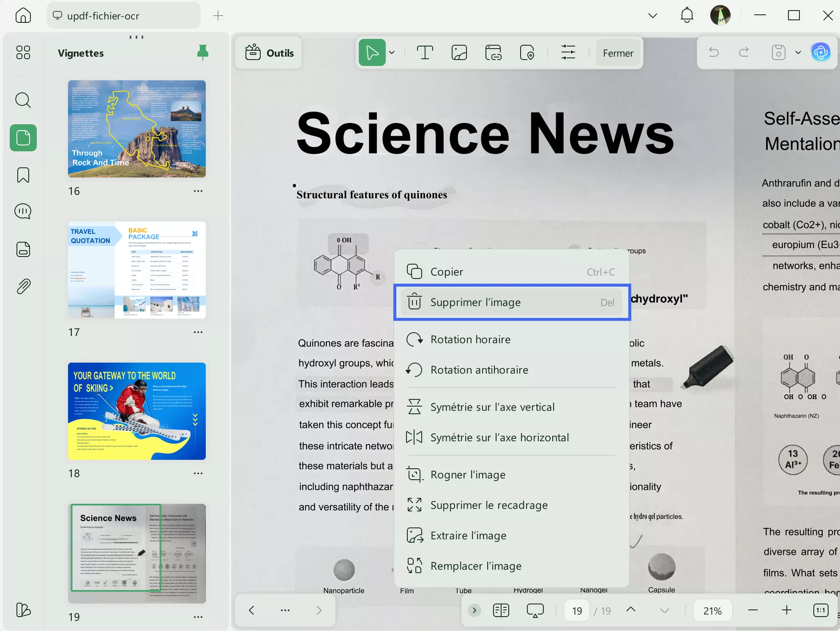The width and height of the screenshot is (840, 631).
Task: Click the image insert tool icon
Action: click(459, 53)
